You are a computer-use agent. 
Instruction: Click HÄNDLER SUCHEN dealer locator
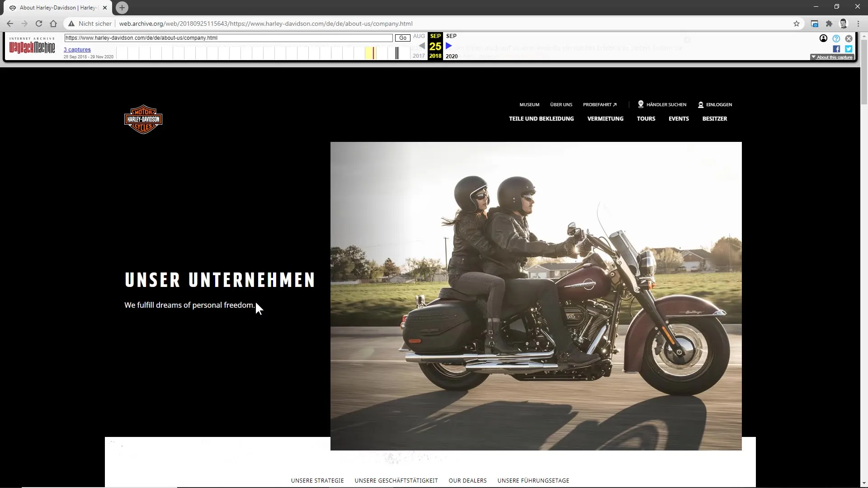[662, 104]
